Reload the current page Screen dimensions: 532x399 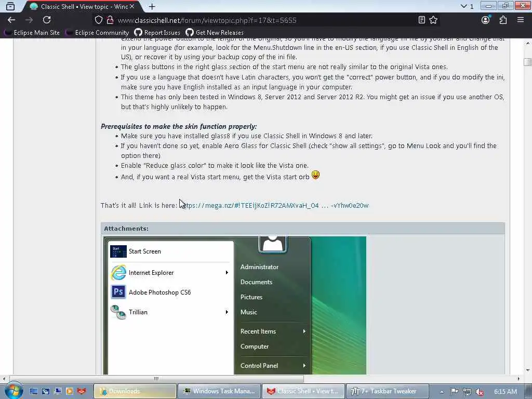(47, 20)
